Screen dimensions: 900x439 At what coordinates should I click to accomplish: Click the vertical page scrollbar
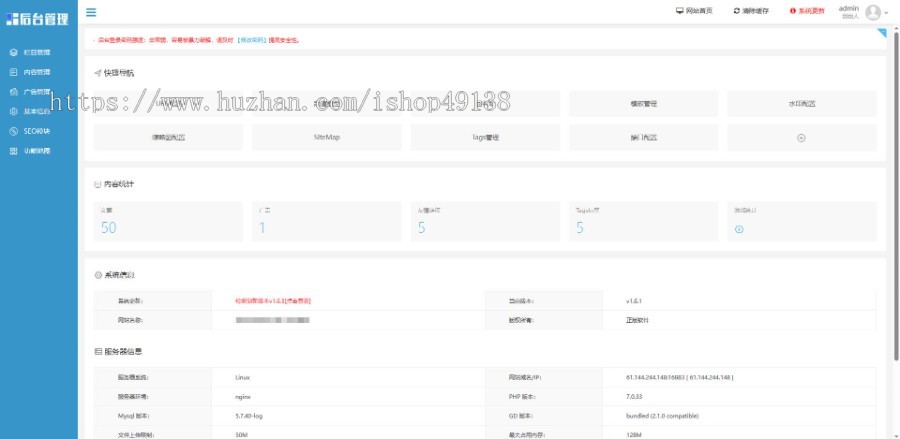pos(896,195)
